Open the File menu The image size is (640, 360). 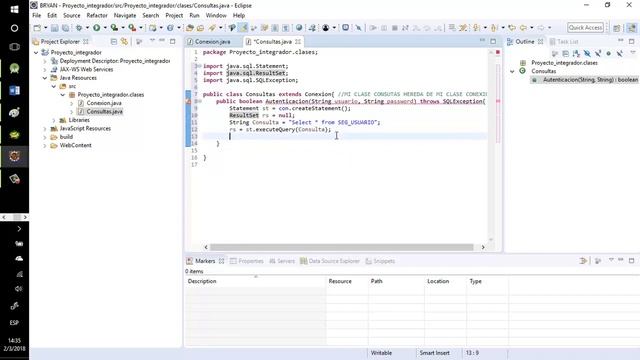click(36, 16)
